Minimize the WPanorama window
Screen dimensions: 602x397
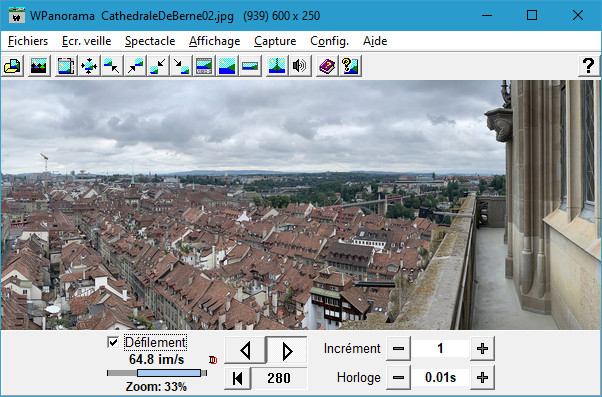point(487,15)
